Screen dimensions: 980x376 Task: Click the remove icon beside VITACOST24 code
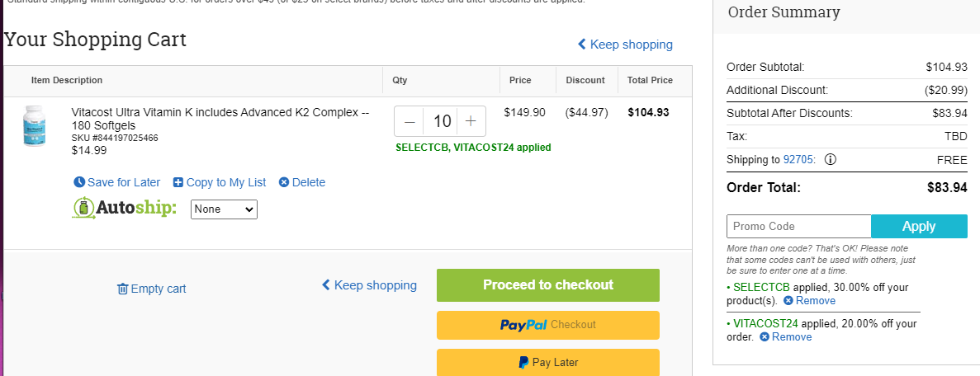(765, 337)
